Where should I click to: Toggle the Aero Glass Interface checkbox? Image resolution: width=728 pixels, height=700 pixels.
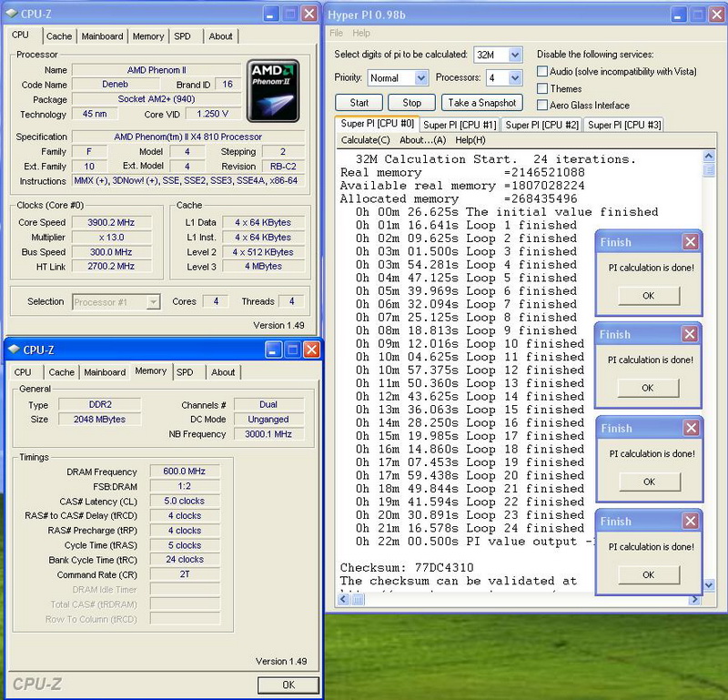click(542, 106)
